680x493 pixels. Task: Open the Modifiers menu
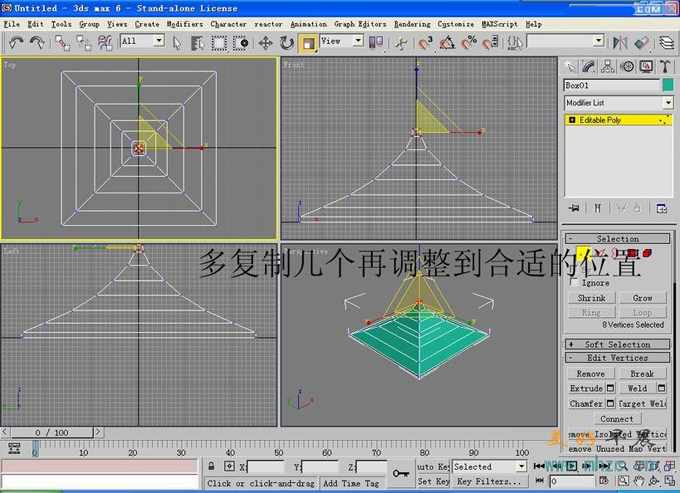tap(184, 23)
